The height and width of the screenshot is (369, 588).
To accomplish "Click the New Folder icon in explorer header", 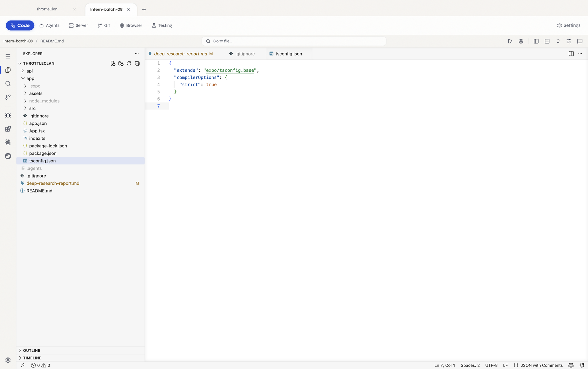I will coord(121,63).
